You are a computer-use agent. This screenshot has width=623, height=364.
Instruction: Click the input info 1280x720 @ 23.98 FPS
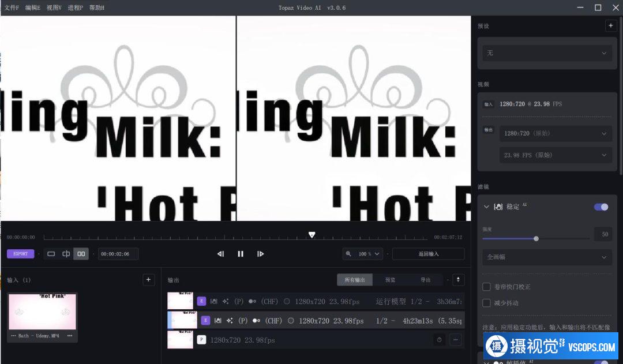tap(531, 104)
